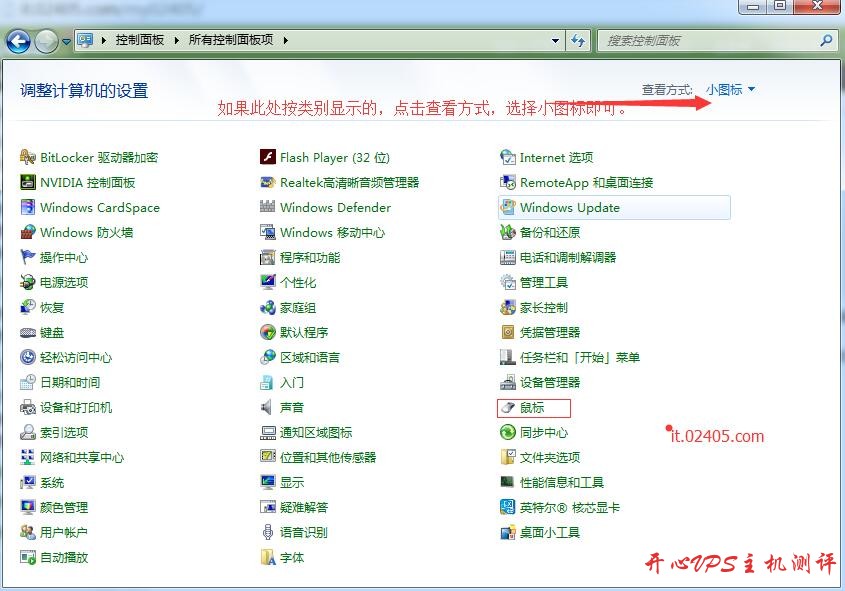This screenshot has width=845, height=591.
Task: Open the 任务栏和「开始」菜单 link
Action: tap(580, 357)
